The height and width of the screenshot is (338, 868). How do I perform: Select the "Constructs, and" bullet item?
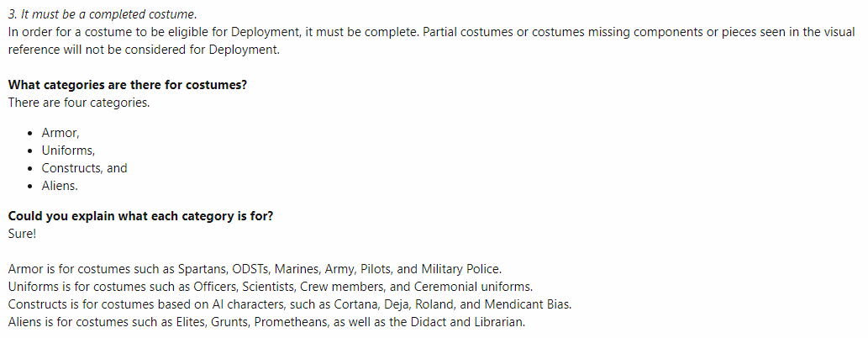point(84,168)
